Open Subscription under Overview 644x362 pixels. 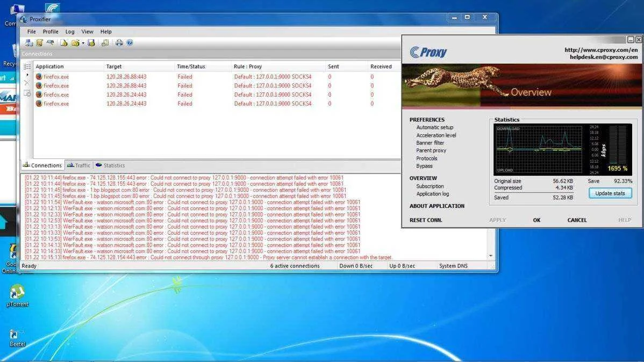click(x=430, y=186)
